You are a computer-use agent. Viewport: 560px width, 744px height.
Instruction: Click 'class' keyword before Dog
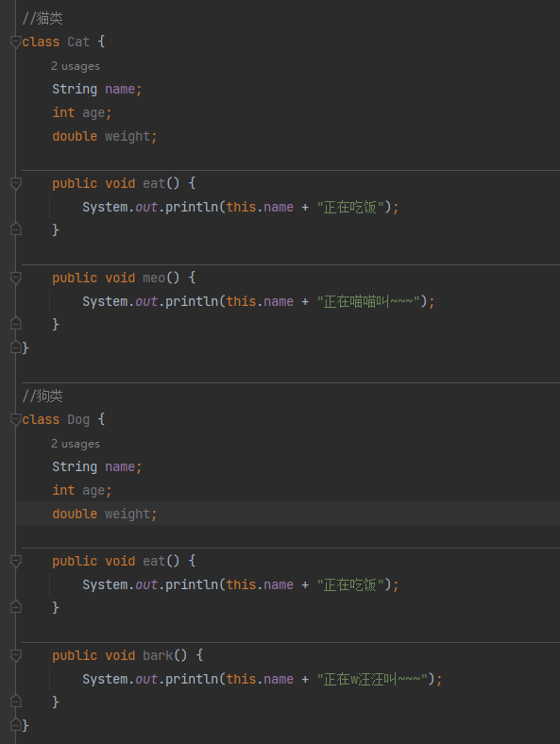(41, 420)
